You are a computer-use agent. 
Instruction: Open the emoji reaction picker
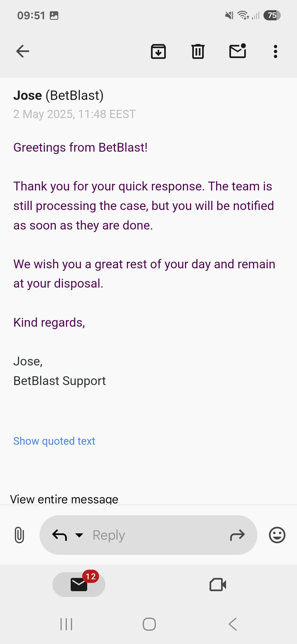(277, 535)
